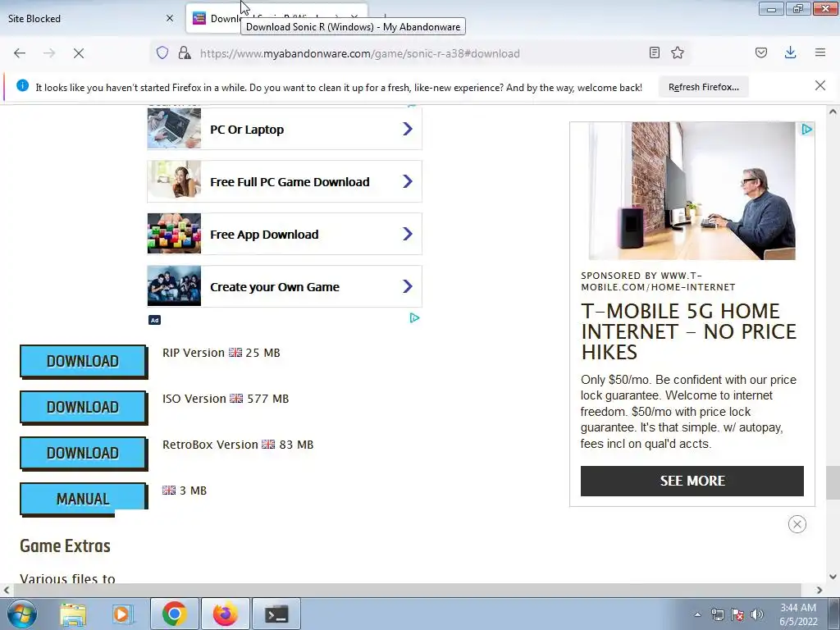Open the clock showing 3:44 AM
The image size is (840, 630).
(798, 614)
